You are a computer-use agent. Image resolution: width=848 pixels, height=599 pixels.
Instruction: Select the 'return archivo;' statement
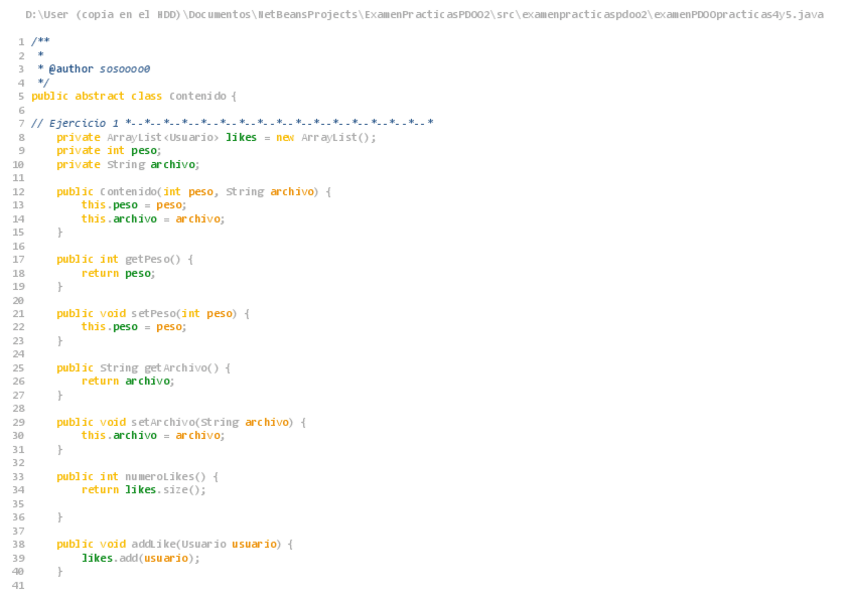(128, 381)
